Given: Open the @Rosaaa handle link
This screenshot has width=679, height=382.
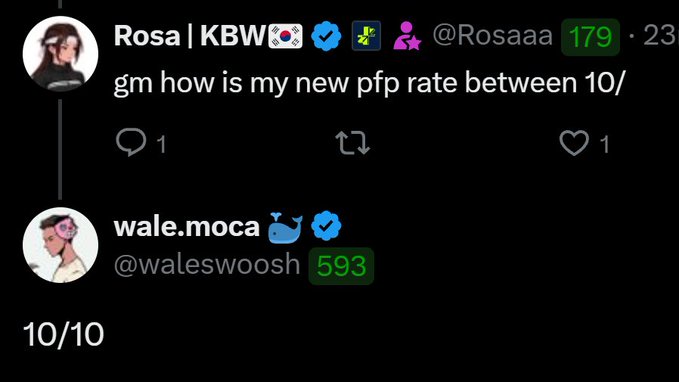Looking at the screenshot, I should pos(492,36).
